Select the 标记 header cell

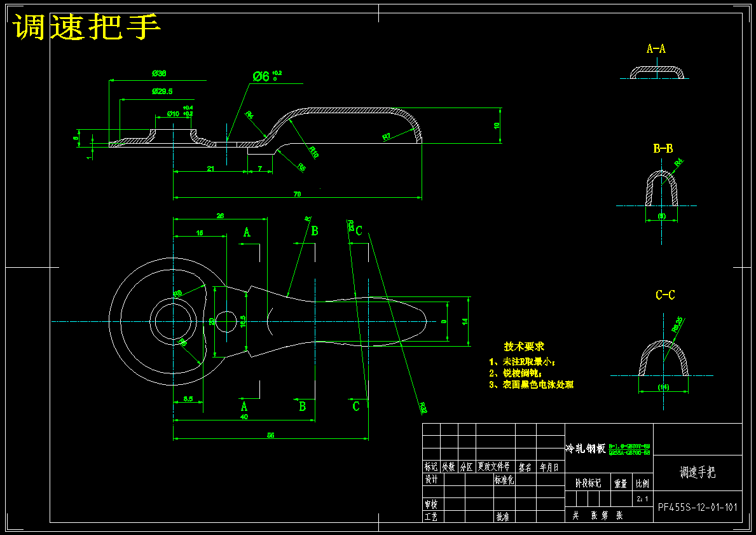coord(431,466)
